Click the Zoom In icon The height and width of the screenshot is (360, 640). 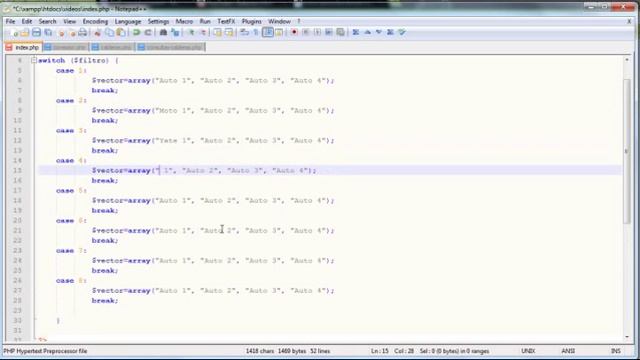(x=191, y=33)
